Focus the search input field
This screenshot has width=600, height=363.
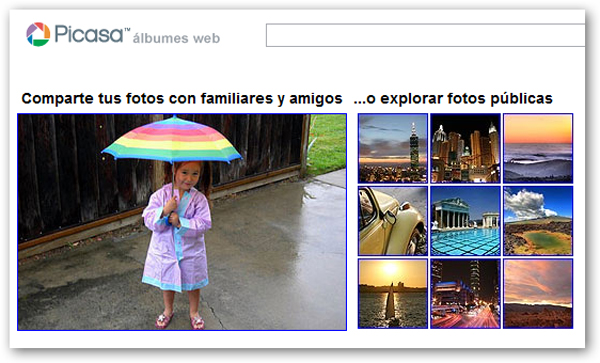426,35
